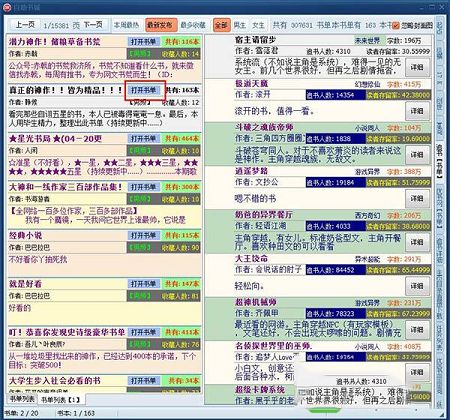Screen dimensions: 450x420
Task: Click the 追书人数: 84452 field
Action: [335, 270]
